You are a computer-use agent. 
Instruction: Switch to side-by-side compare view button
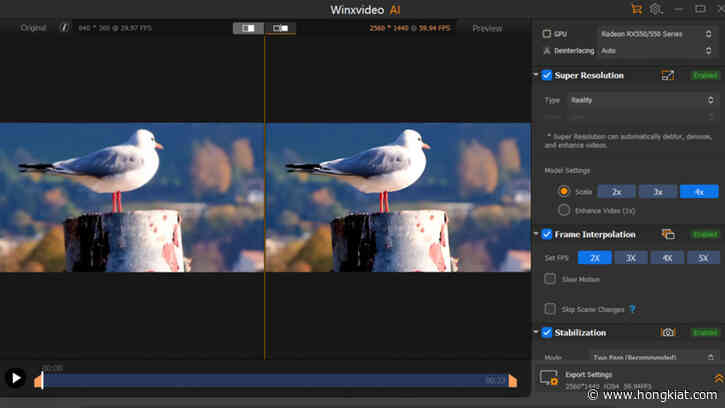click(280, 28)
